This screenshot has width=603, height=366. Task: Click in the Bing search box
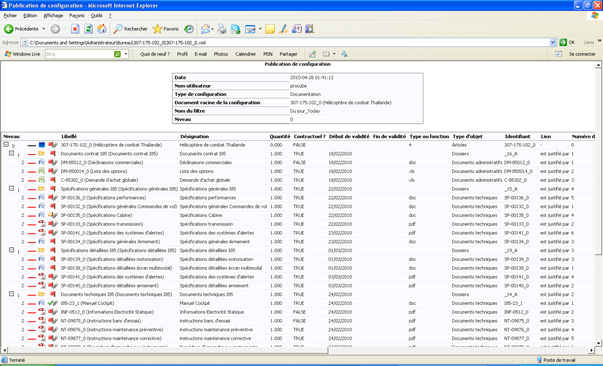pyautogui.click(x=80, y=54)
